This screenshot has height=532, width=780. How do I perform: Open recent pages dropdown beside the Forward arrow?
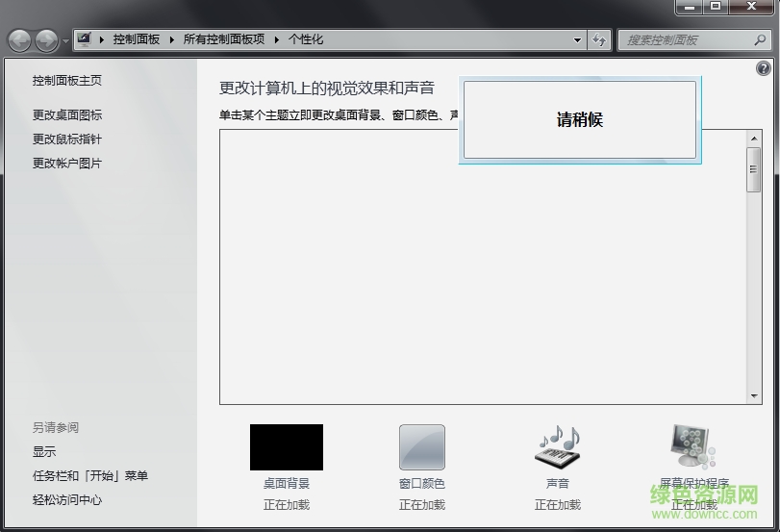point(65,40)
